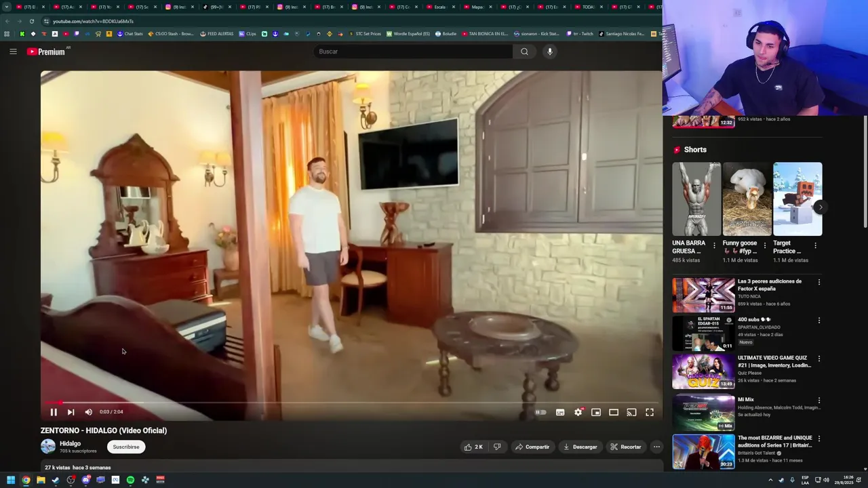Focus the Buscar search field
Screen dimensions: 868x488
[415, 52]
